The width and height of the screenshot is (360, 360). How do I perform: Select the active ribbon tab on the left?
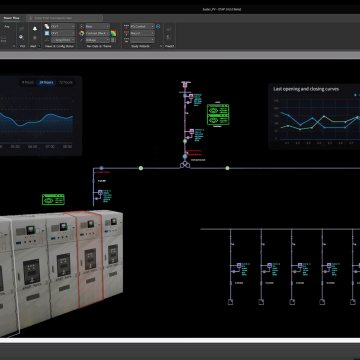click(11, 18)
